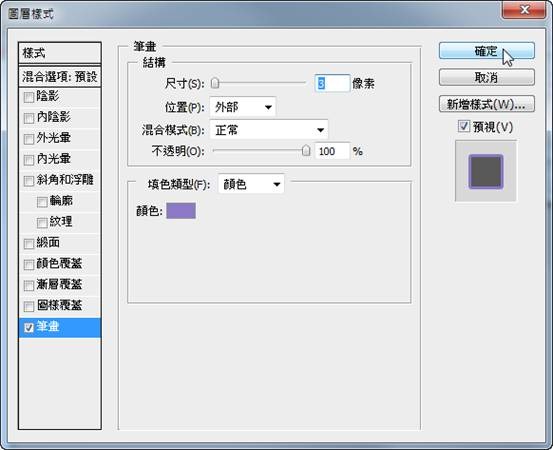
Task: Enable the 外光暈 outer glow checkbox
Action: [x=29, y=139]
